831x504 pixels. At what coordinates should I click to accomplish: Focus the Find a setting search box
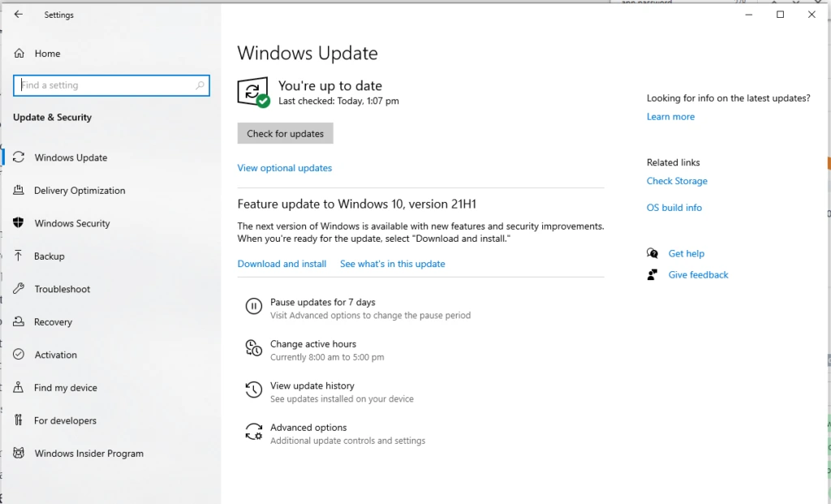coord(111,85)
